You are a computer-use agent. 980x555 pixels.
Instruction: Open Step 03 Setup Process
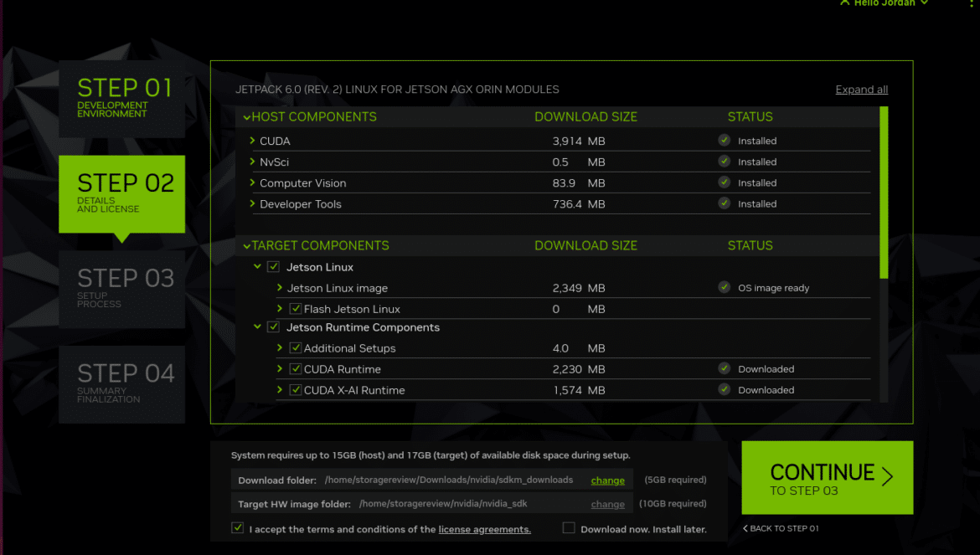pos(122,290)
